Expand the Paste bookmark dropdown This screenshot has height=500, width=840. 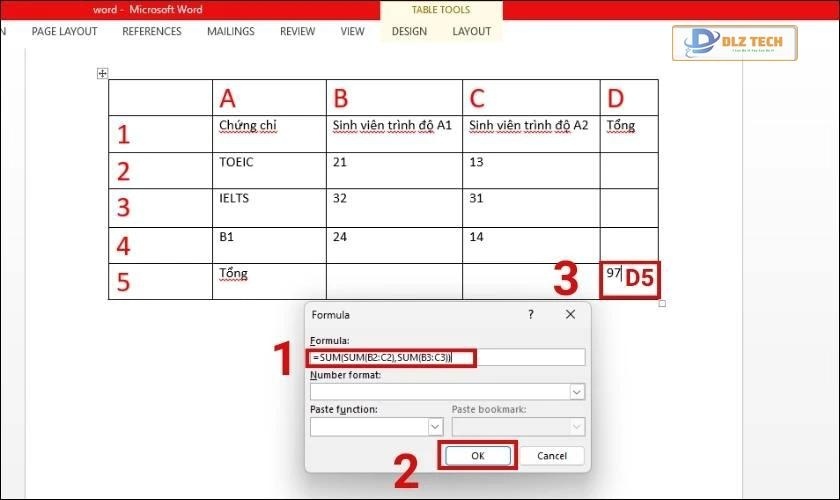pyautogui.click(x=576, y=427)
